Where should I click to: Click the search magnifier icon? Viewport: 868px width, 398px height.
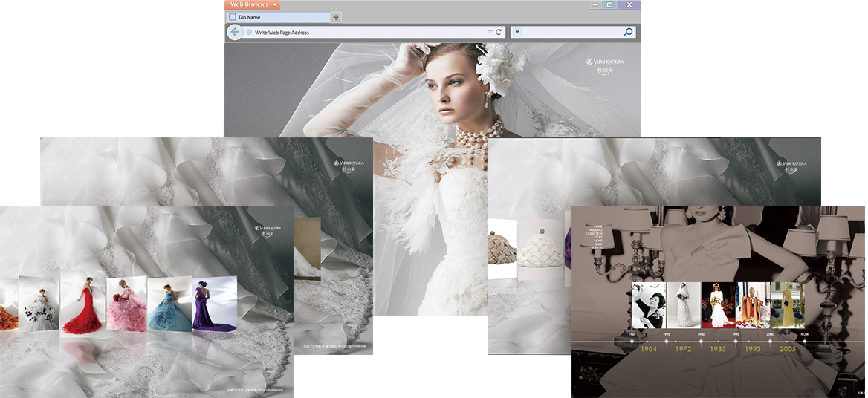click(628, 32)
